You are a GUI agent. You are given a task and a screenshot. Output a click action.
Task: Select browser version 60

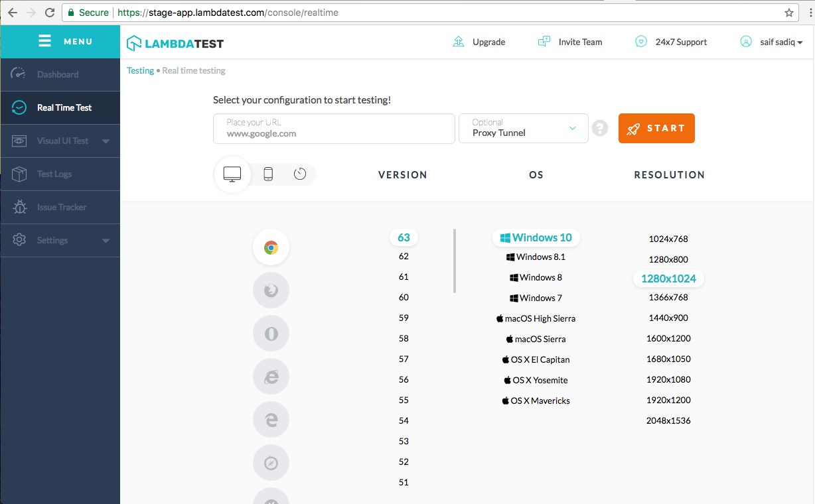[x=404, y=298]
